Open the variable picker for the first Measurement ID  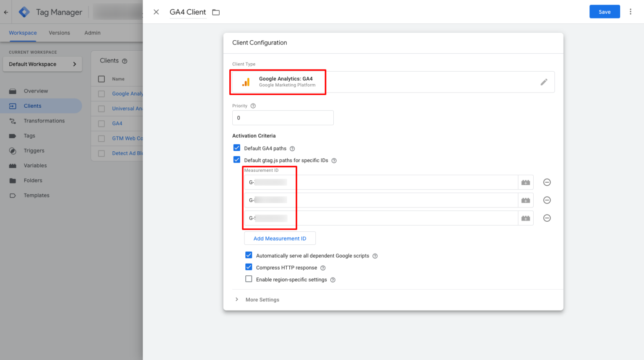click(x=525, y=182)
